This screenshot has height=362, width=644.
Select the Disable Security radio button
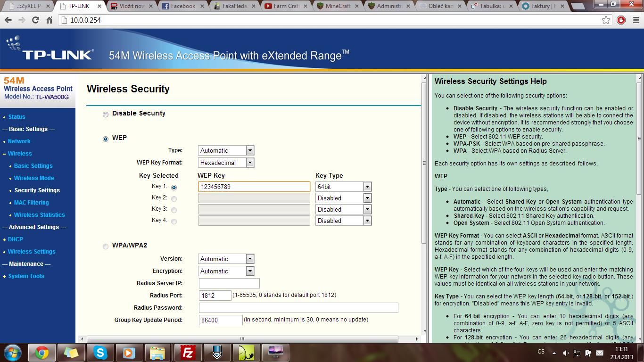click(106, 114)
